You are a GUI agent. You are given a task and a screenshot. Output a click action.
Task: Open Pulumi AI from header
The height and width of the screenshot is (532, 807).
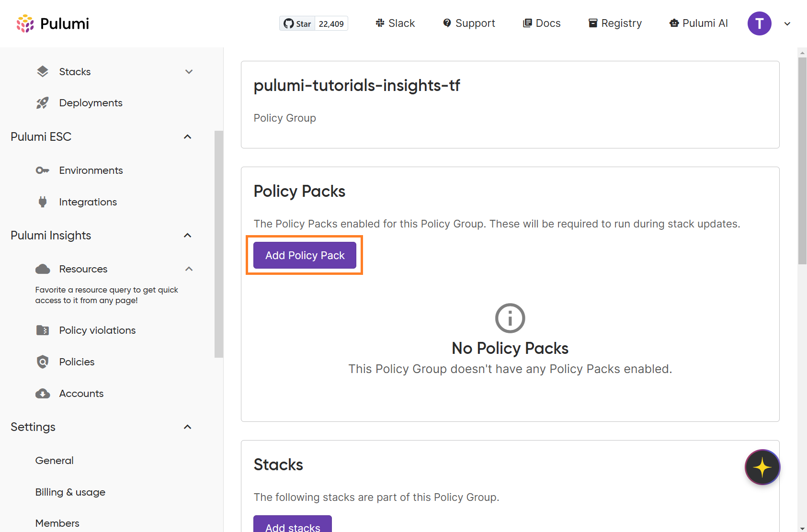(x=699, y=23)
